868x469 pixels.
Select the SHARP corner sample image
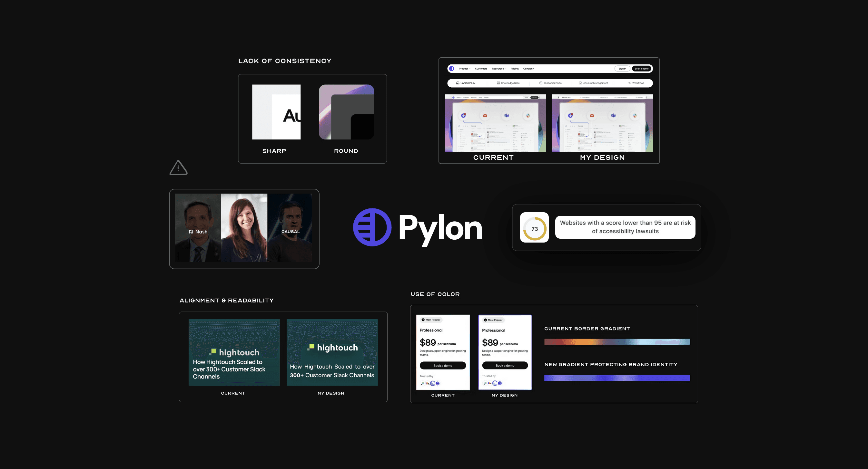tap(276, 112)
